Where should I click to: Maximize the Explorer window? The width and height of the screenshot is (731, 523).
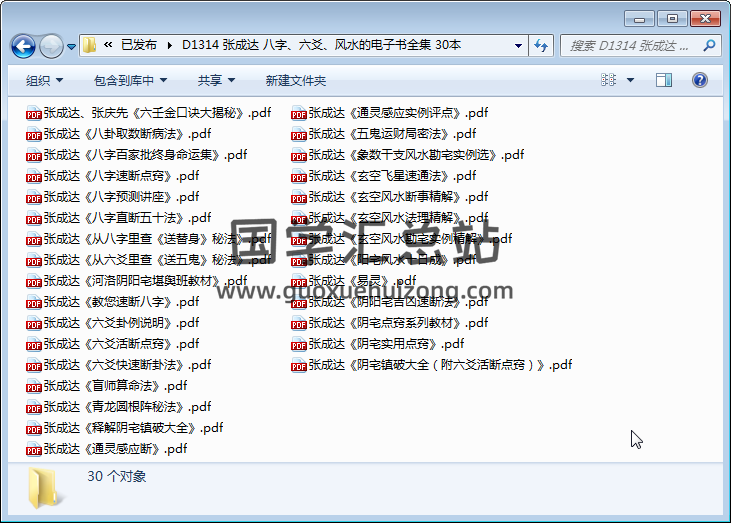(x=672, y=19)
